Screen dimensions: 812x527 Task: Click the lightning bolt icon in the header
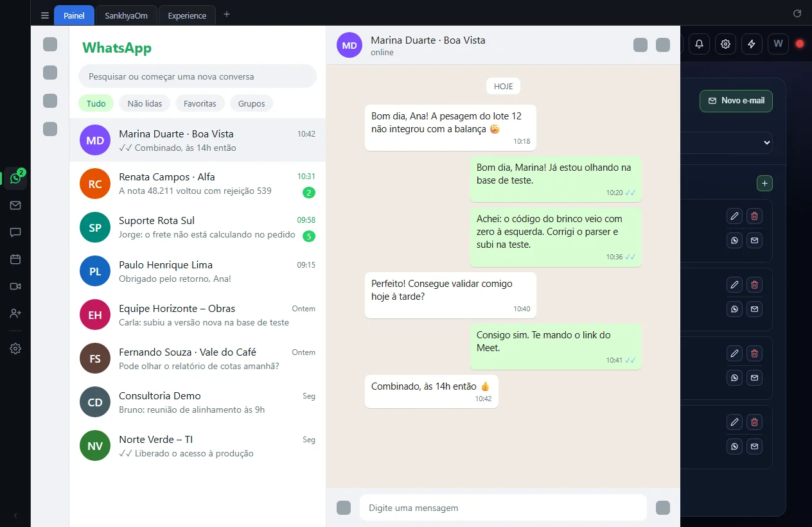tap(752, 44)
